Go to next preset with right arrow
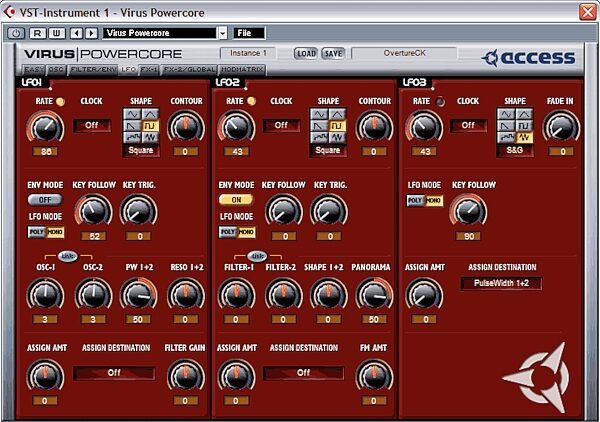The width and height of the screenshot is (600, 422). coord(91,33)
